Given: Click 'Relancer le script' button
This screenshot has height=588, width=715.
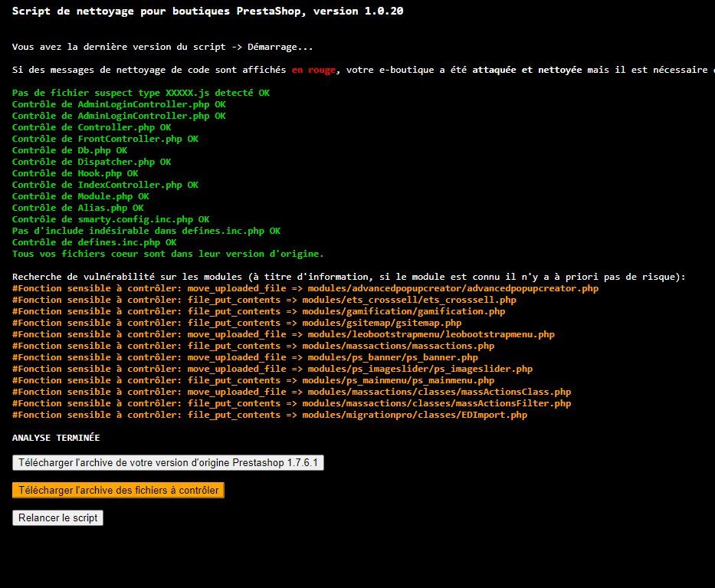Looking at the screenshot, I should 57,517.
